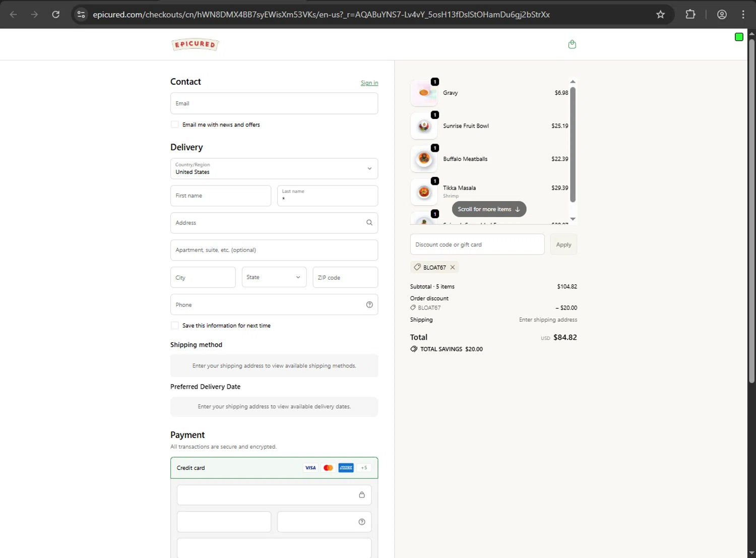Focus the First name field
756x558 pixels.
tap(221, 196)
